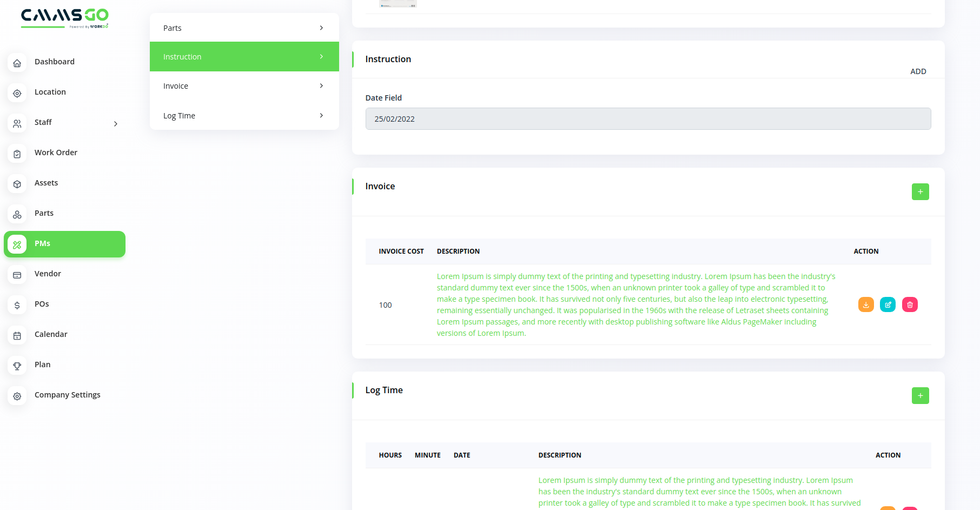The height and width of the screenshot is (510, 980).
Task: Open the invoice Lorem Ipsum description link
Action: pos(636,304)
